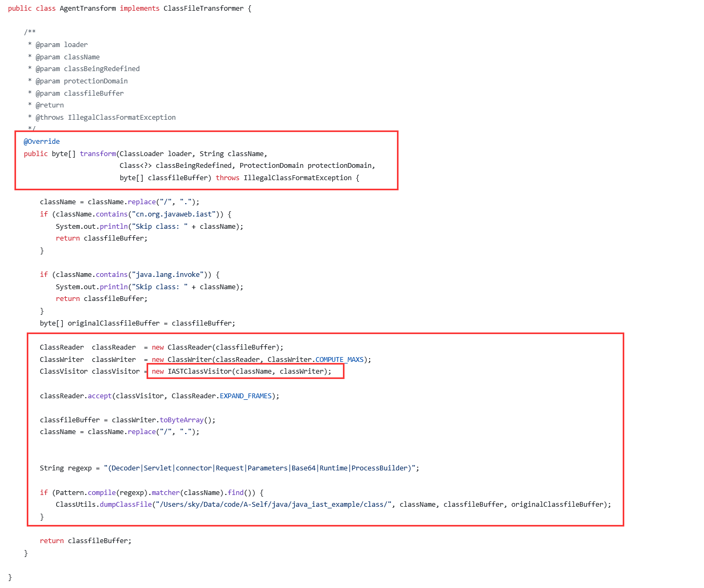Click the transform method name
The width and height of the screenshot is (704, 588).
click(98, 154)
